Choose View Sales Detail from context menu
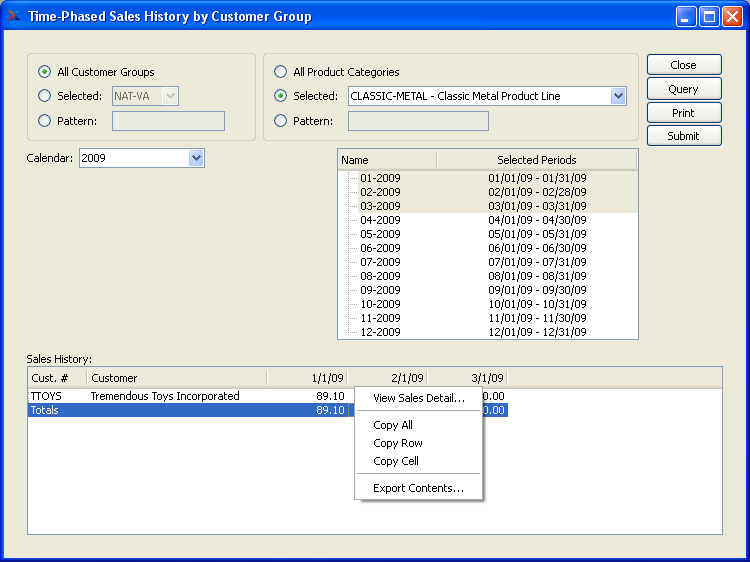The width and height of the screenshot is (750, 562). pos(418,398)
